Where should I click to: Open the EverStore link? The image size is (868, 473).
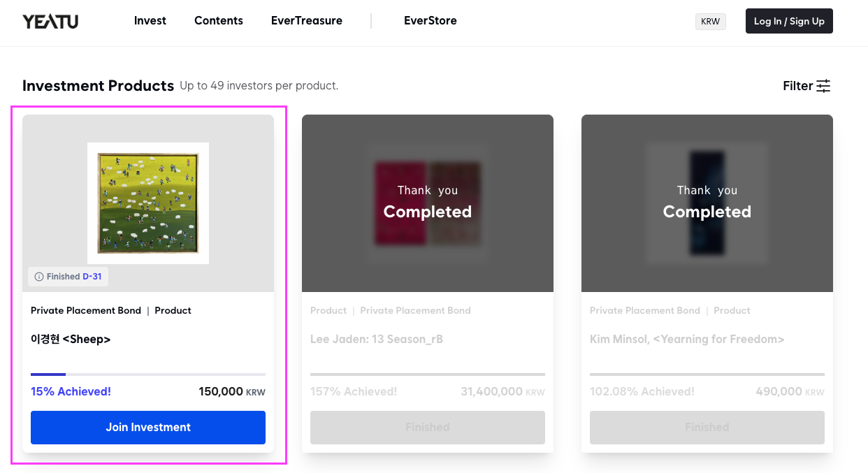pos(431,21)
